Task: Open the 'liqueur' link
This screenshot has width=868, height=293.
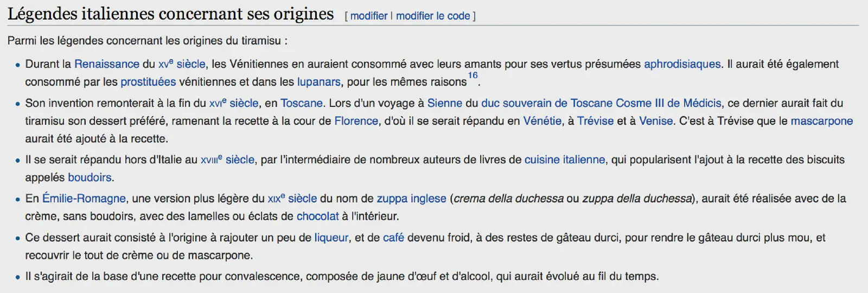Action: click(331, 238)
